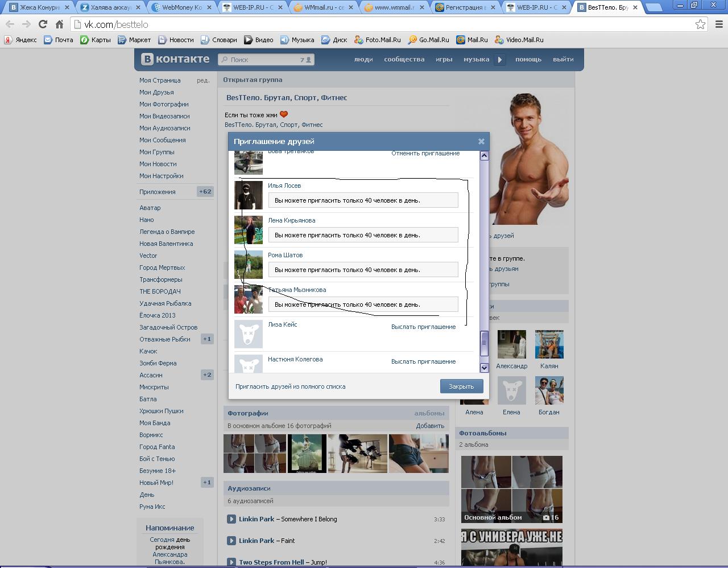Image resolution: width=728 pixels, height=568 pixels.
Task: Open the Chrome menu icon
Action: pyautogui.click(x=719, y=24)
